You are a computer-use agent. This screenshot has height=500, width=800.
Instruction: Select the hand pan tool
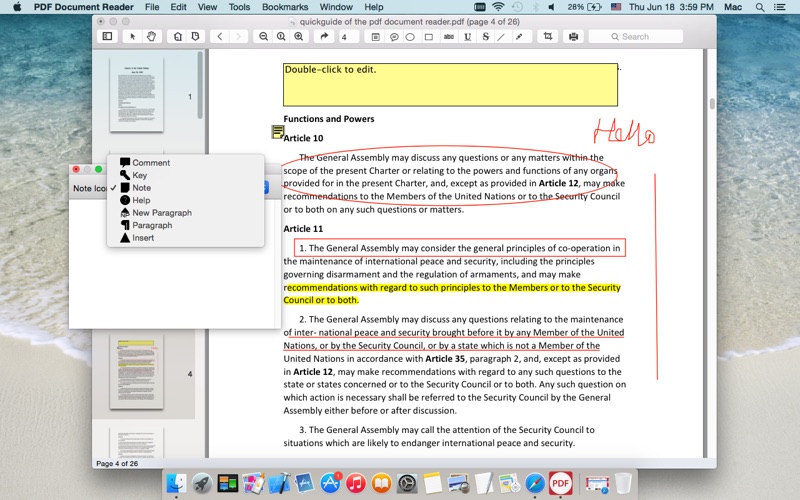click(x=152, y=36)
